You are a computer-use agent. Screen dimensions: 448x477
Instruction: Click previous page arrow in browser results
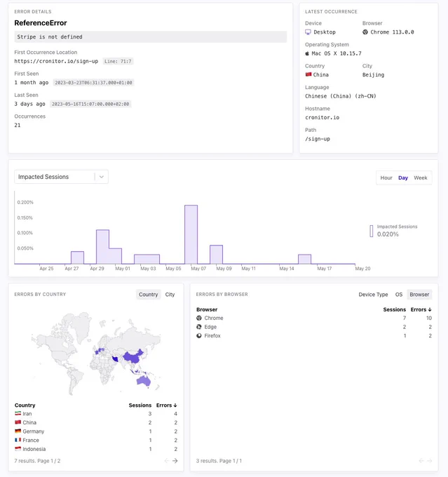point(421,461)
